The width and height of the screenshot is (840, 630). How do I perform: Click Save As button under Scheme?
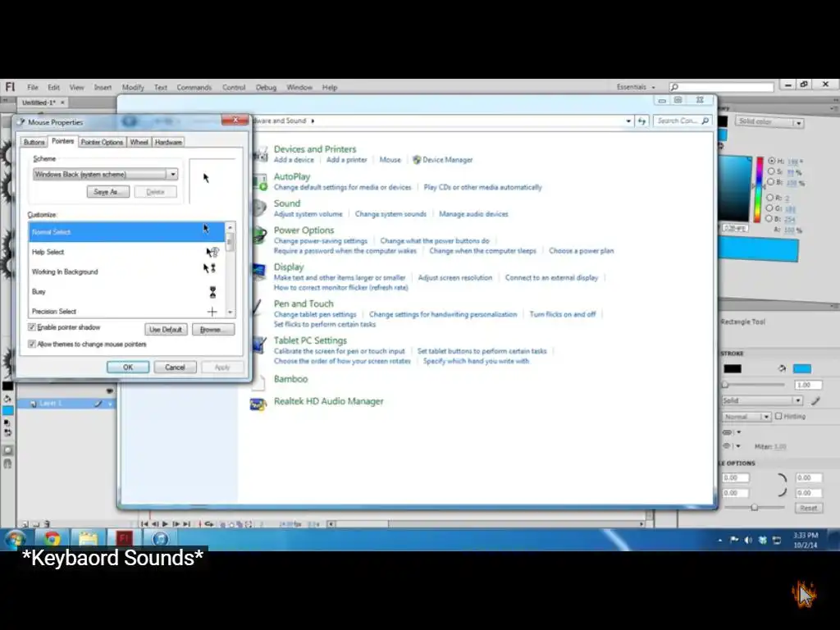tap(107, 192)
